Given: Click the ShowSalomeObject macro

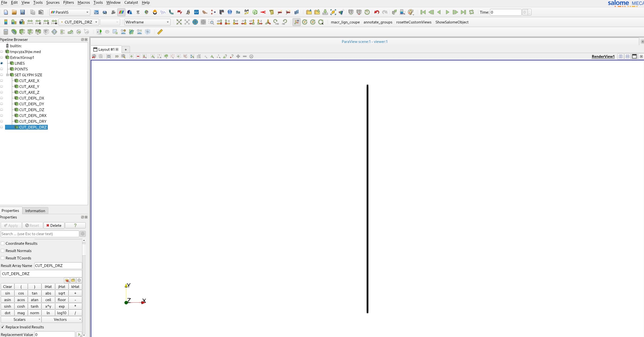Looking at the screenshot, I should [x=452, y=22].
